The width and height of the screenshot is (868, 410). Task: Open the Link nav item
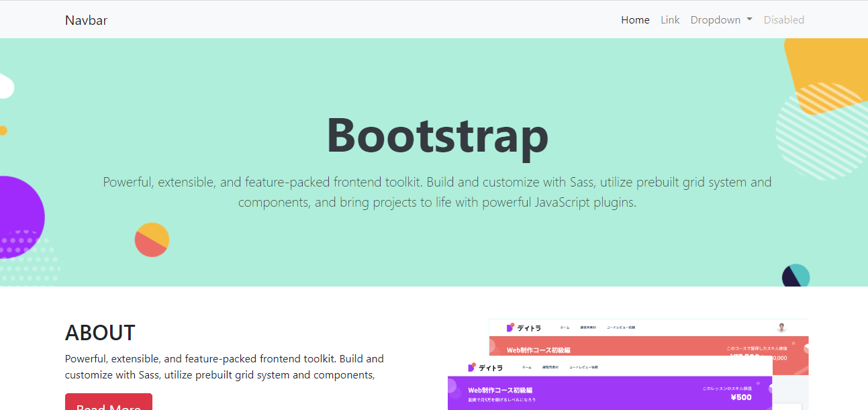coord(670,20)
